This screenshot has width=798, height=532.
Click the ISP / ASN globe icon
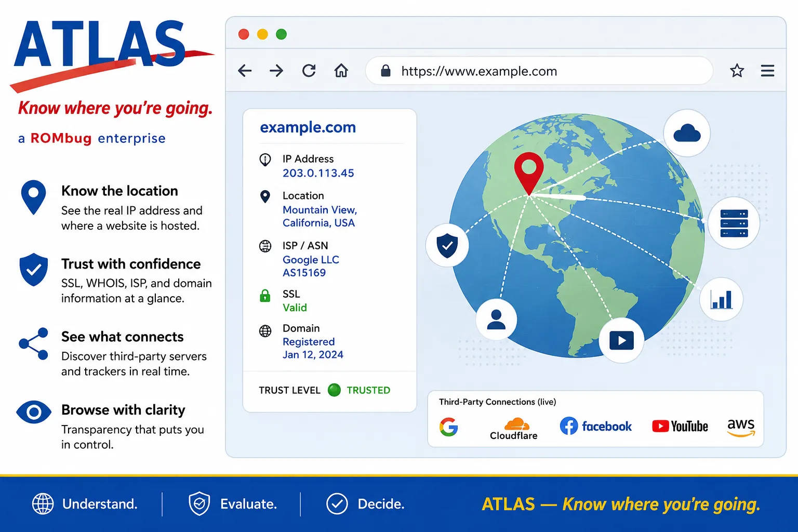coord(265,246)
